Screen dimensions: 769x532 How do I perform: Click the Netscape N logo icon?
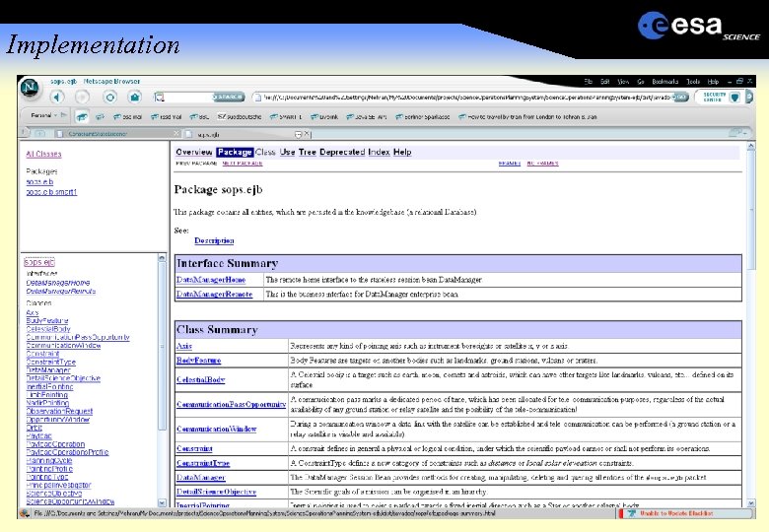[x=30, y=88]
